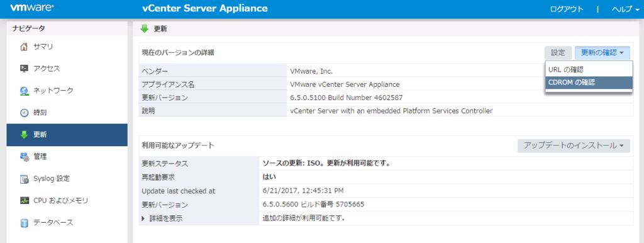Screen dimensions: 644x243
Task: Click 追加の詳細が利用可能です text
Action: [x=304, y=218]
